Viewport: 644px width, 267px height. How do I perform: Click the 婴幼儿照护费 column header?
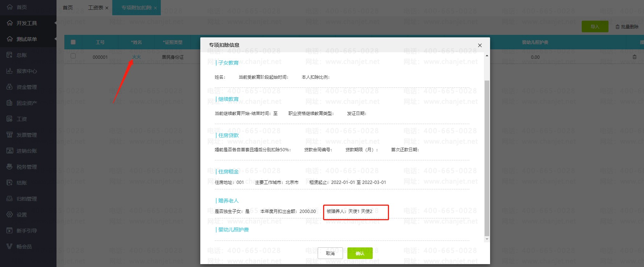[x=535, y=42]
